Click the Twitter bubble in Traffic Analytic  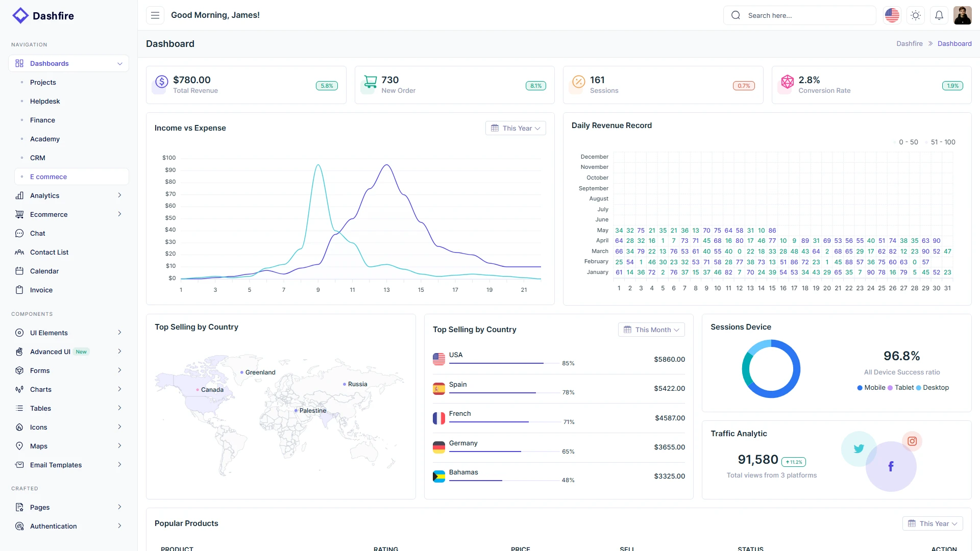859,448
